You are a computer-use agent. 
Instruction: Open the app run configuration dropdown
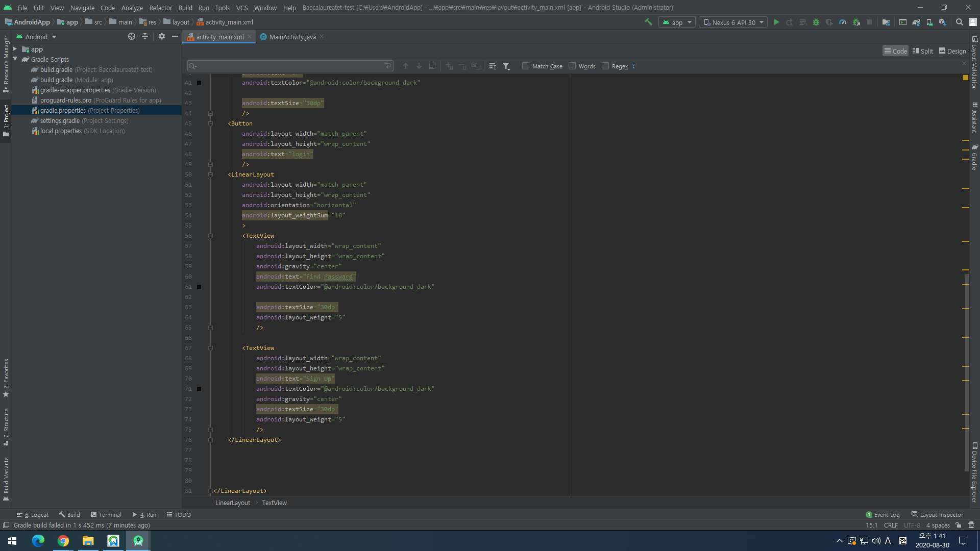[677, 22]
